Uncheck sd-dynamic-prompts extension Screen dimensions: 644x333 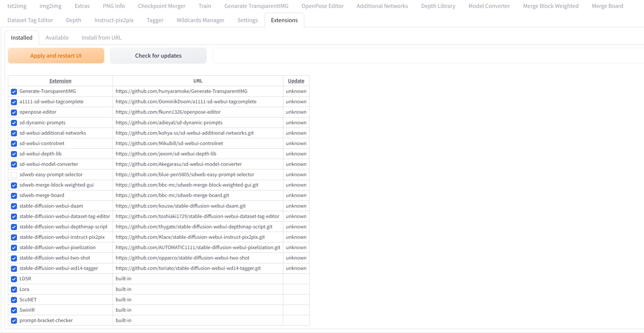coord(14,123)
